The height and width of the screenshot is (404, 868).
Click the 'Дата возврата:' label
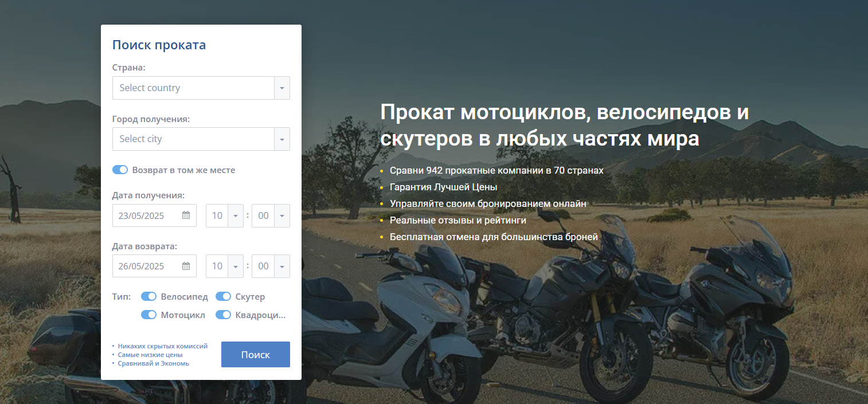[144, 246]
